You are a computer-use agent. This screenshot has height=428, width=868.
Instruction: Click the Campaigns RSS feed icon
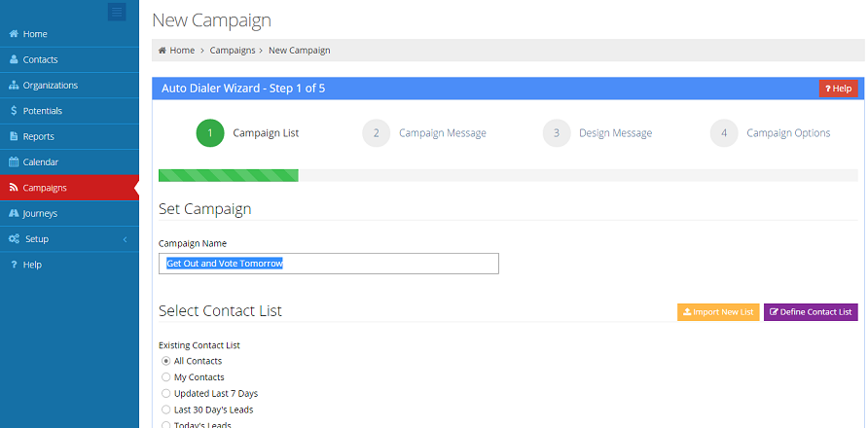[14, 188]
